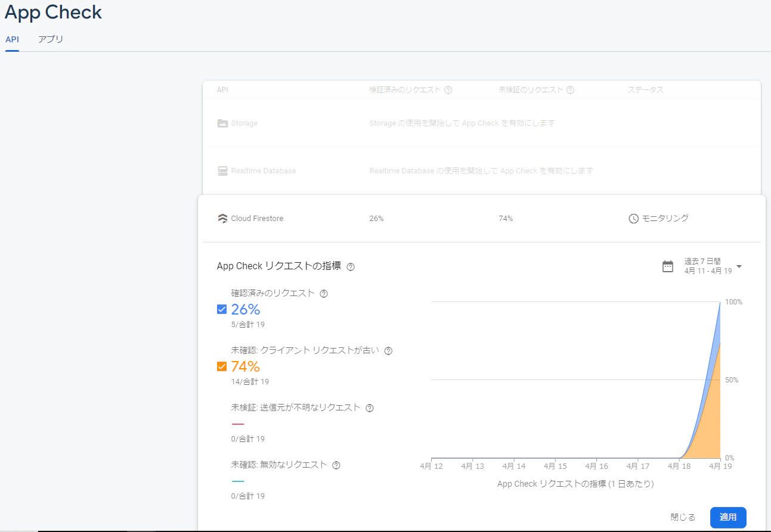The width and height of the screenshot is (771, 532).
Task: Click the Realtime Database icon
Action: (x=222, y=171)
